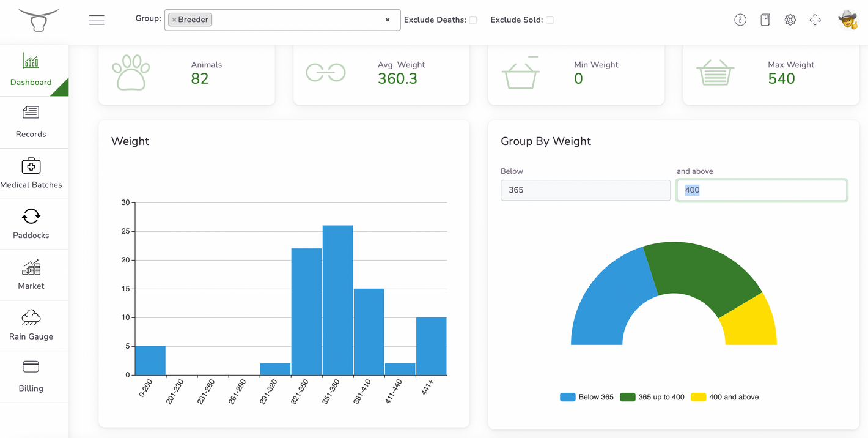Navigate to the Paddocks section
868x438 pixels.
[x=31, y=224]
